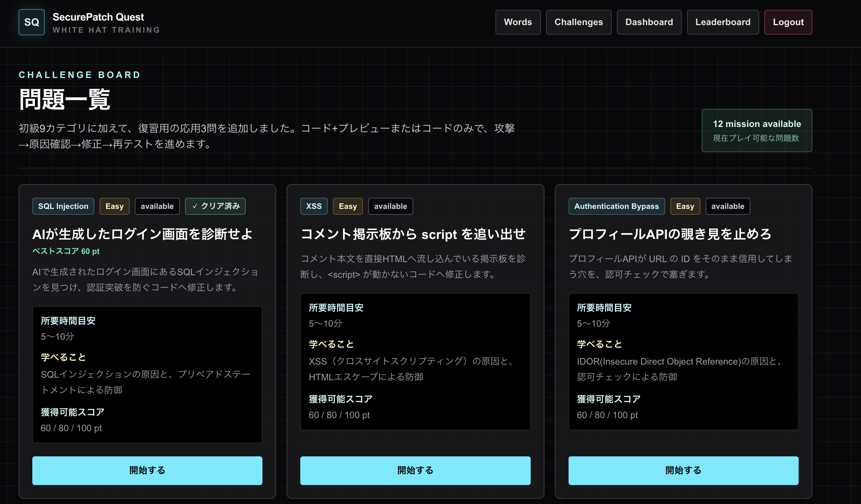Click 学べること label in XSS card
The width and height of the screenshot is (861, 504).
point(331,344)
